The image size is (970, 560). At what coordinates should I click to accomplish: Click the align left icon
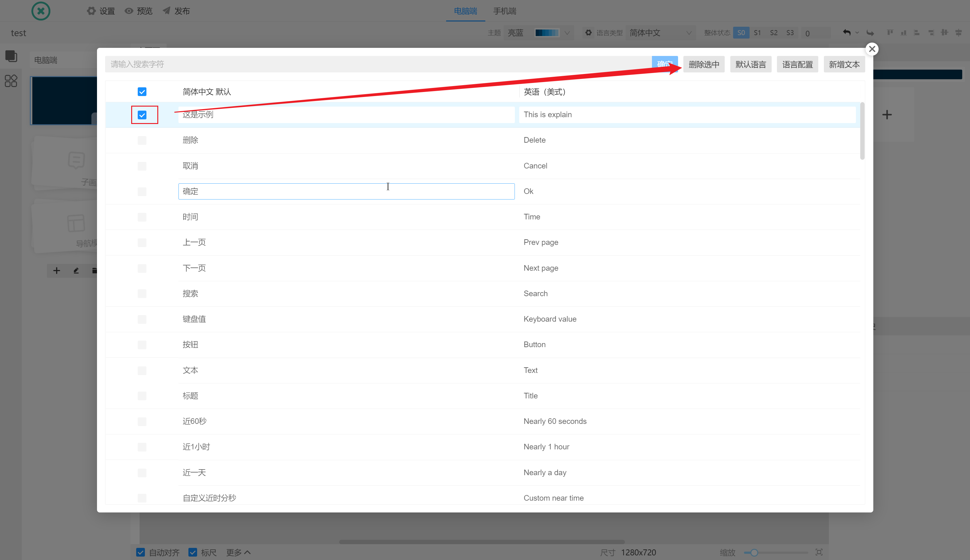tap(917, 33)
